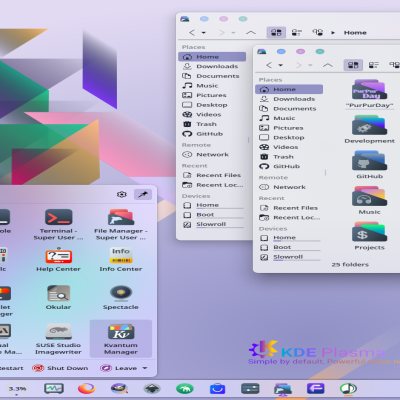Switch back Dolphin window to compact view
Viewport: 400px width, 400px height.
point(297,32)
